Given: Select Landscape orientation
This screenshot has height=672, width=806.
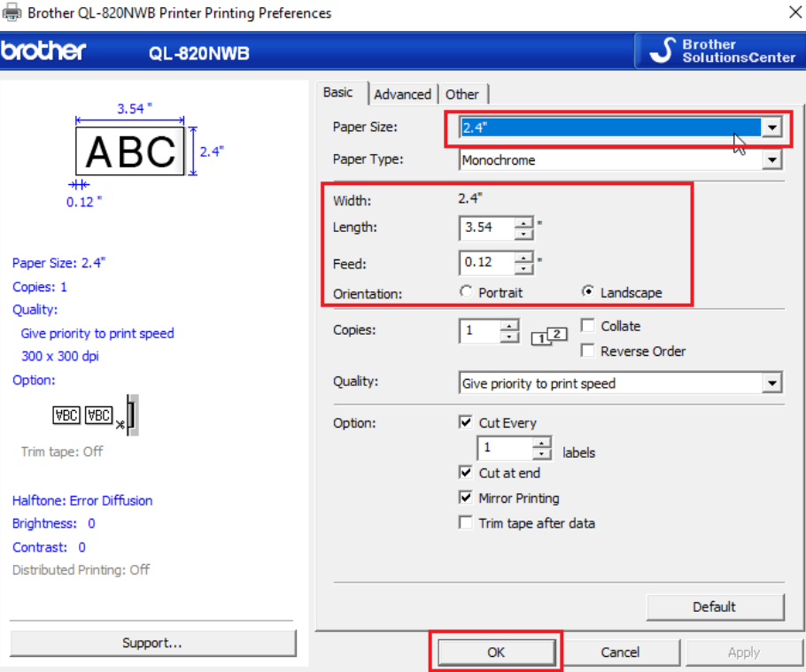Looking at the screenshot, I should [587, 291].
